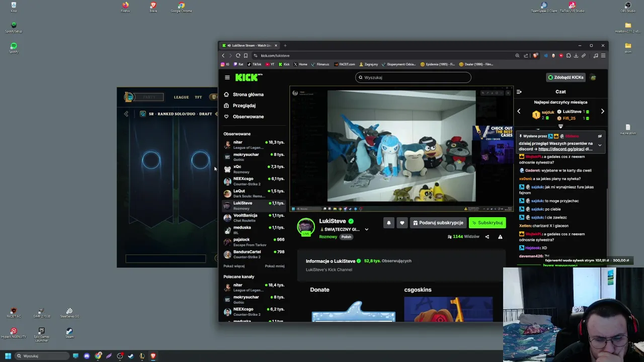Open BanduraCartel channel in sidebar
The height and width of the screenshot is (362, 644).
point(254,254)
